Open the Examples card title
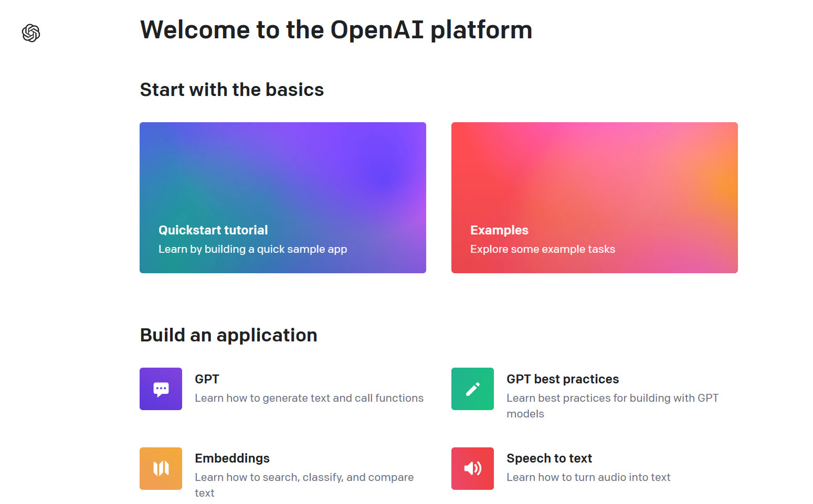Viewport: 813px width, 504px height. click(499, 230)
